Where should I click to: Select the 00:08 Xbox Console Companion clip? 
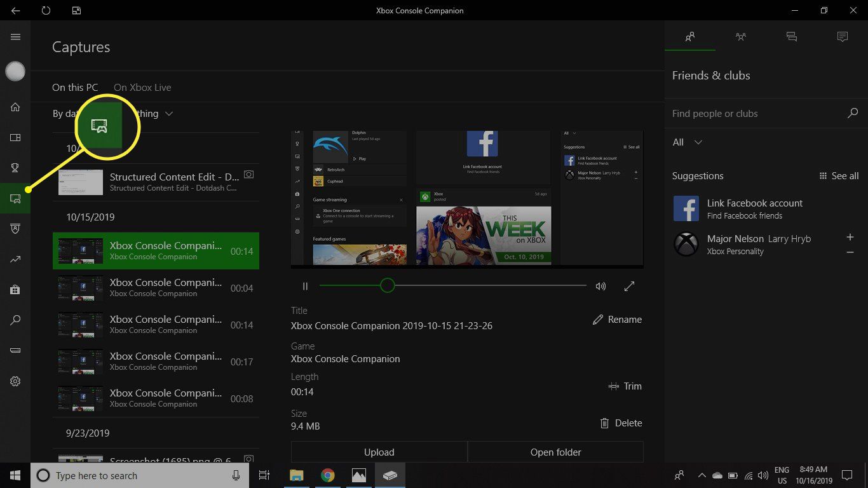tap(156, 398)
